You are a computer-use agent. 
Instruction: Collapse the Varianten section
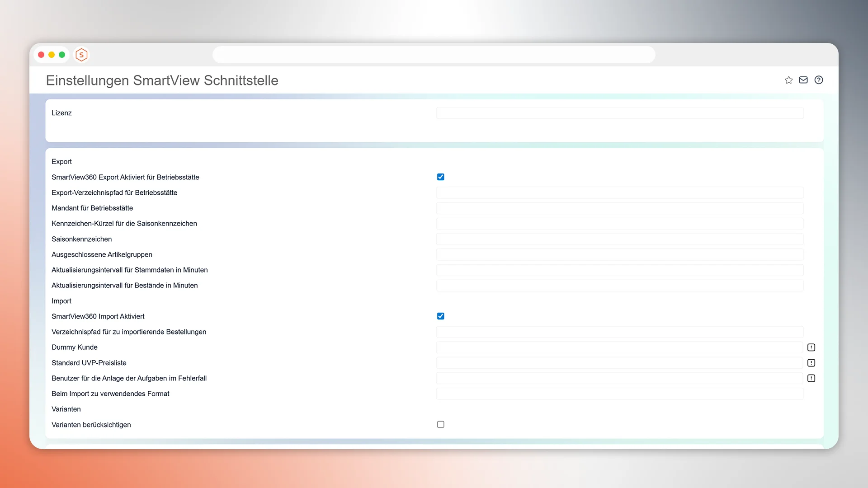[66, 409]
